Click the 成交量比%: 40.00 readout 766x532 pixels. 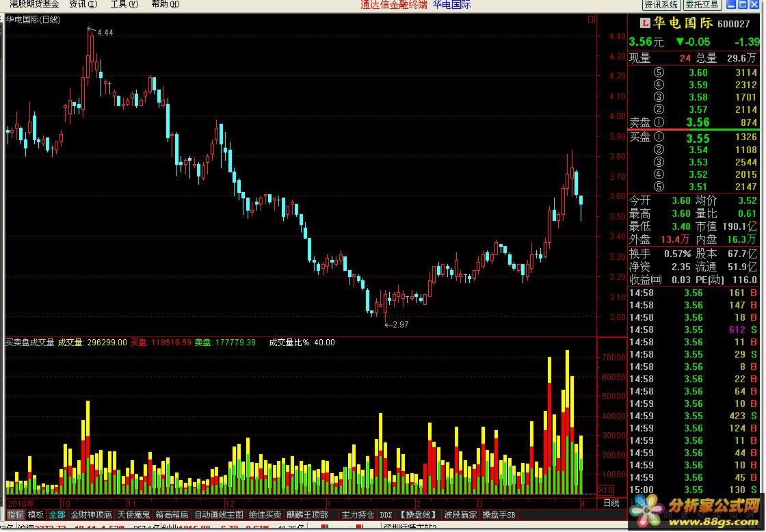pos(302,343)
